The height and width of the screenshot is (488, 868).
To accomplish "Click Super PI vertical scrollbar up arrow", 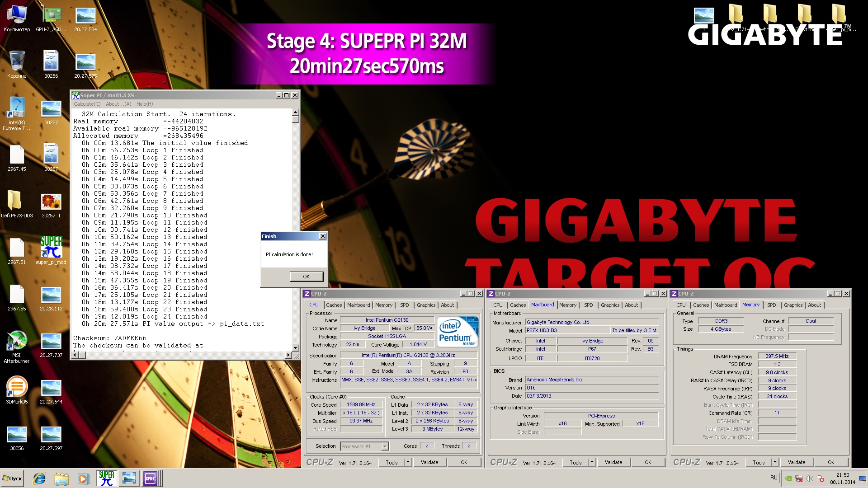I will tap(296, 112).
